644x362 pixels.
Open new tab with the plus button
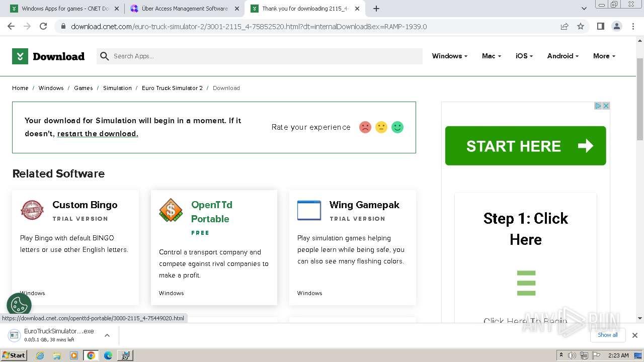[376, 9]
